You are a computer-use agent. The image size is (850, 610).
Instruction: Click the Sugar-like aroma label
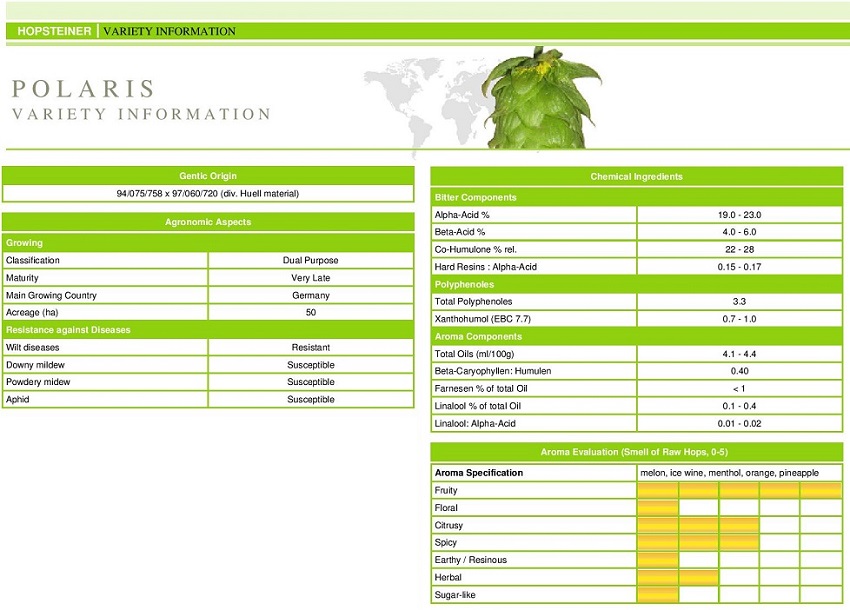click(x=455, y=595)
